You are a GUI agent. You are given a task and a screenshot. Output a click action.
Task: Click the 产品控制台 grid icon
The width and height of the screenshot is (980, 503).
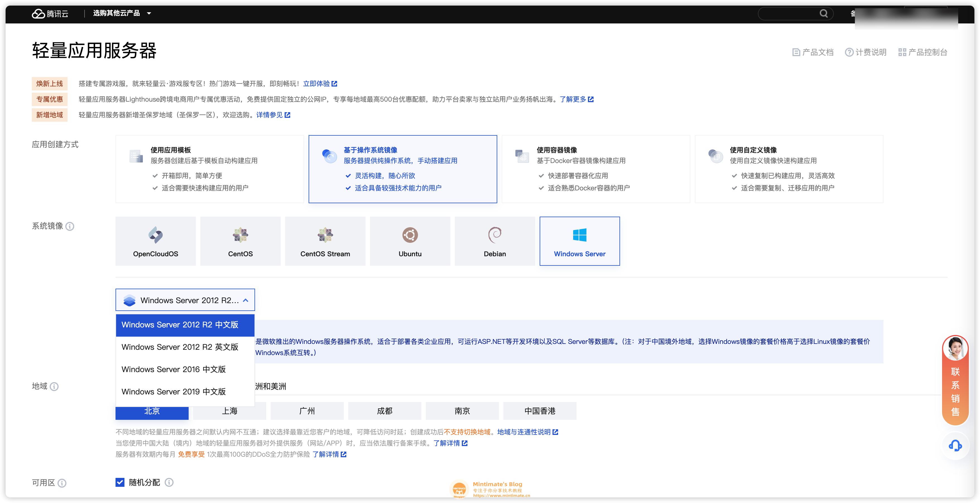pyautogui.click(x=902, y=52)
